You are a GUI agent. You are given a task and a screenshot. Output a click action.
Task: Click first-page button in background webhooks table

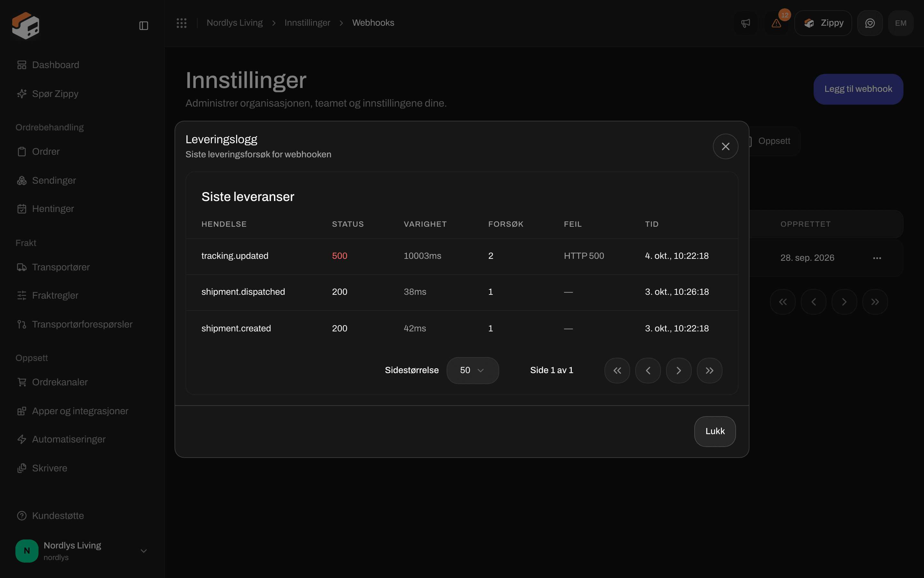[783, 302]
